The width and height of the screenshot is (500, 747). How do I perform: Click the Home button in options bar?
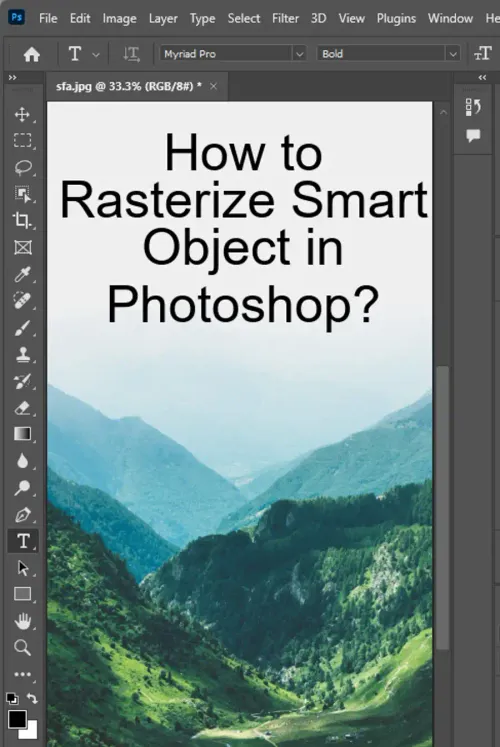(31, 54)
